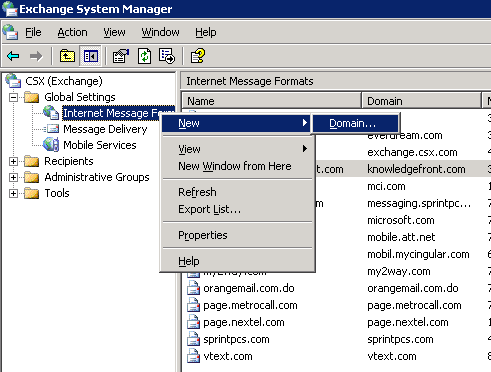Screen dimensions: 491x372
Task: Choose Properties in the context menu
Action: (x=237, y=235)
